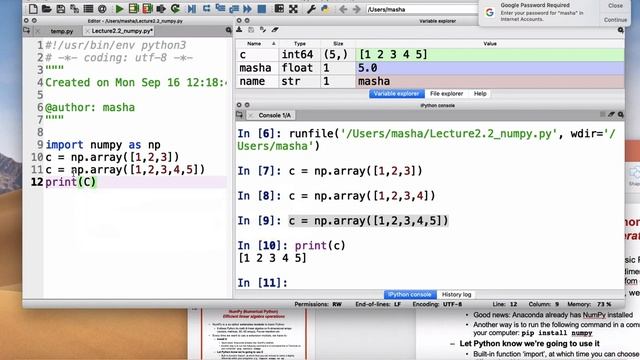Click Permissions: RW in the status bar
The width and height of the screenshot is (640, 360).
pos(318,304)
